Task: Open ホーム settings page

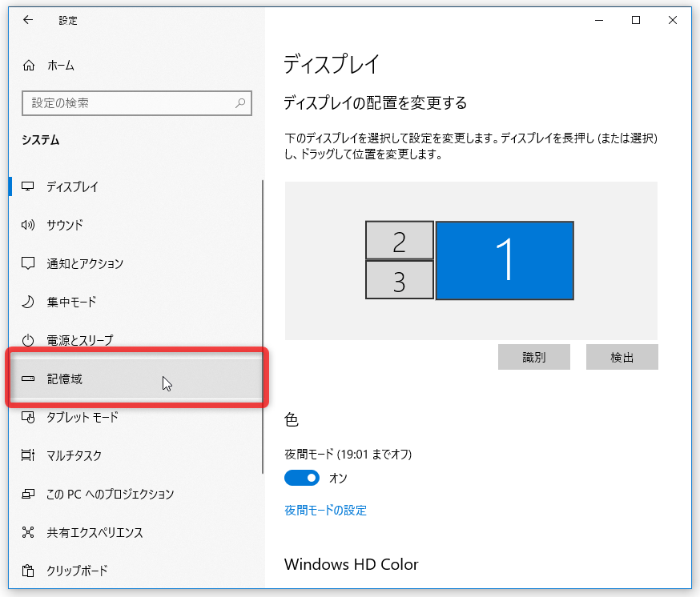Action: [137, 66]
